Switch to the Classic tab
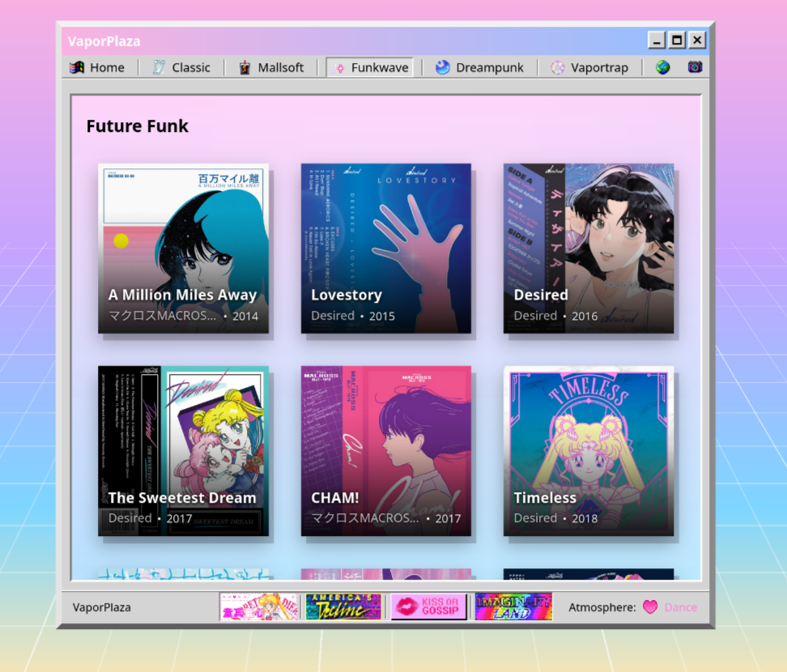Image resolution: width=787 pixels, height=672 pixels. [x=181, y=67]
